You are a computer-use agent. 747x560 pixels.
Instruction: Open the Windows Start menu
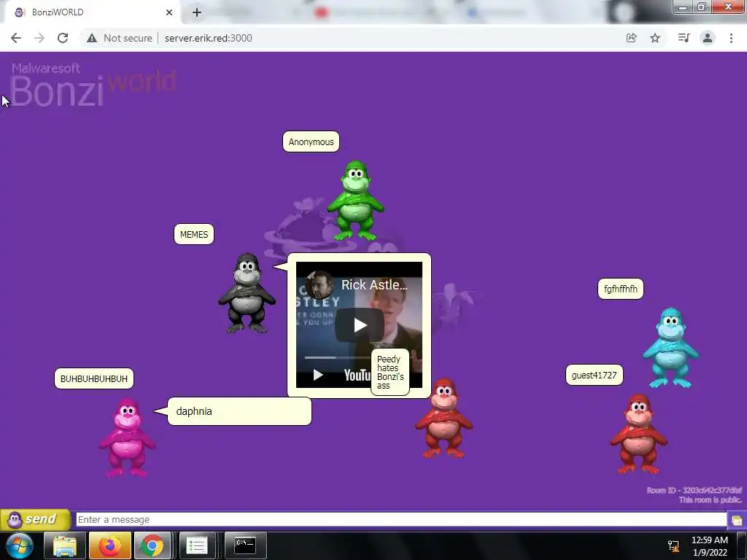pos(20,545)
